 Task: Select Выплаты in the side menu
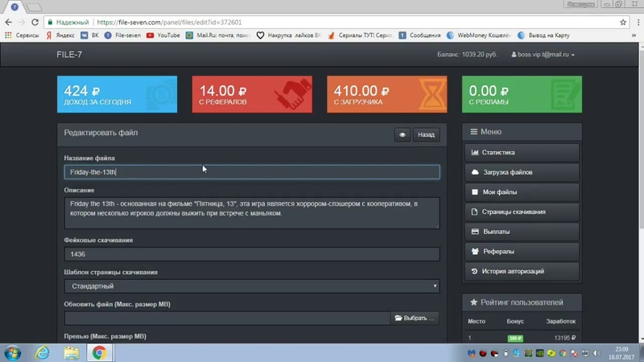[522, 232]
